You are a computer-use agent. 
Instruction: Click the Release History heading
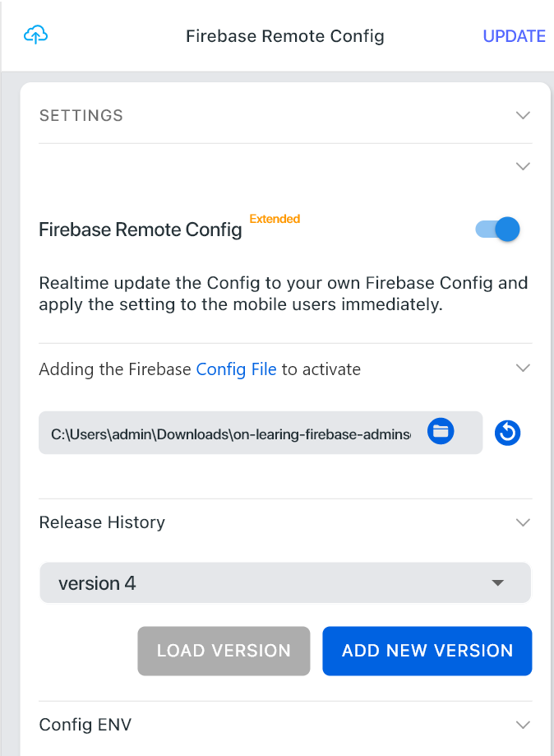pos(102,522)
